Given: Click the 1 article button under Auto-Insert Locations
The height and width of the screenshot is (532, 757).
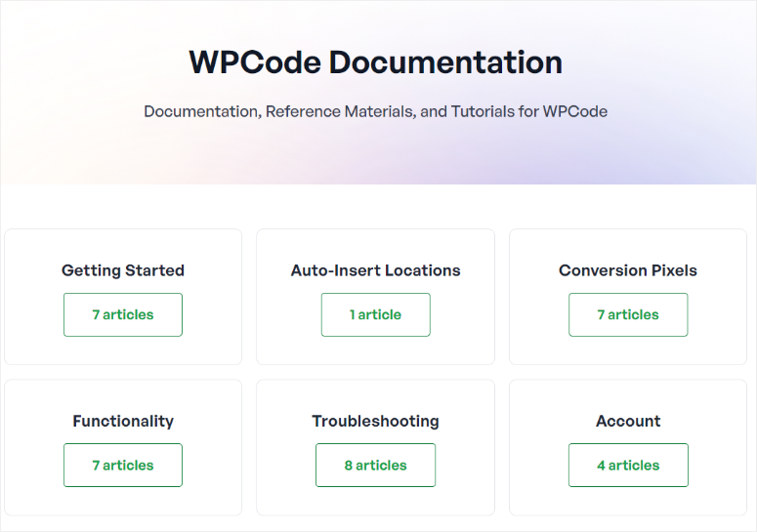Looking at the screenshot, I should pyautogui.click(x=376, y=314).
